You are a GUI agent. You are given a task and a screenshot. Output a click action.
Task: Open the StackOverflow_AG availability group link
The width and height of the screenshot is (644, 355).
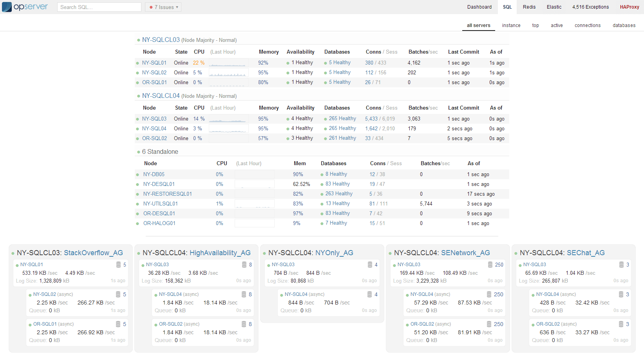(93, 253)
